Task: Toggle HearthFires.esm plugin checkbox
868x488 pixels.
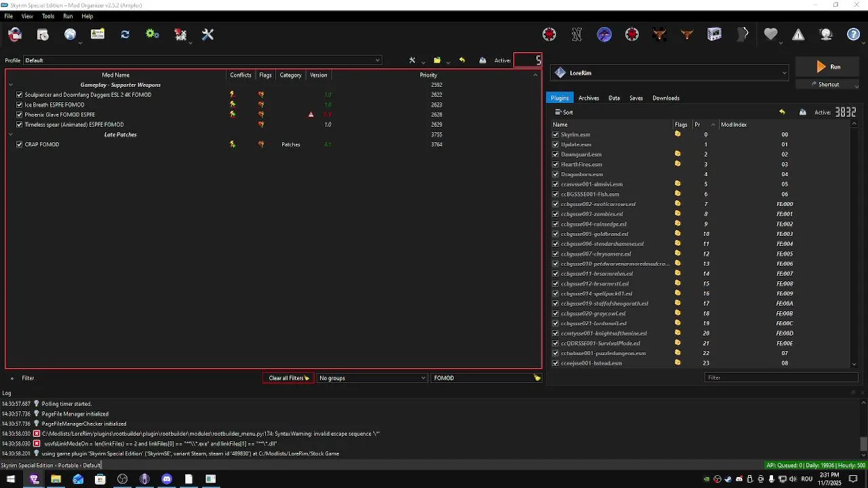Action: (555, 164)
